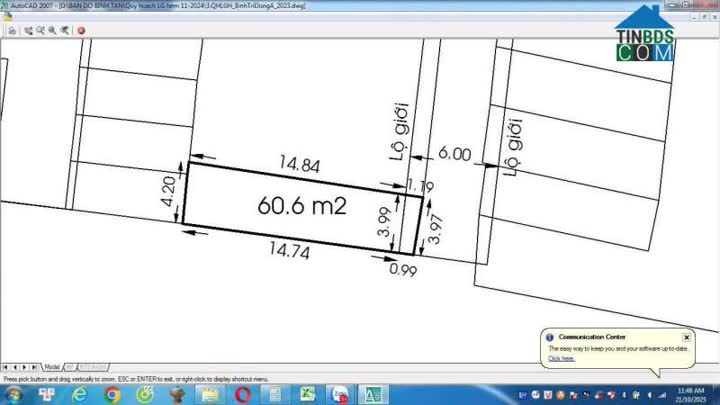The width and height of the screenshot is (720, 405).
Task: Jump to first layout tab arrow
Action: pos(6,367)
